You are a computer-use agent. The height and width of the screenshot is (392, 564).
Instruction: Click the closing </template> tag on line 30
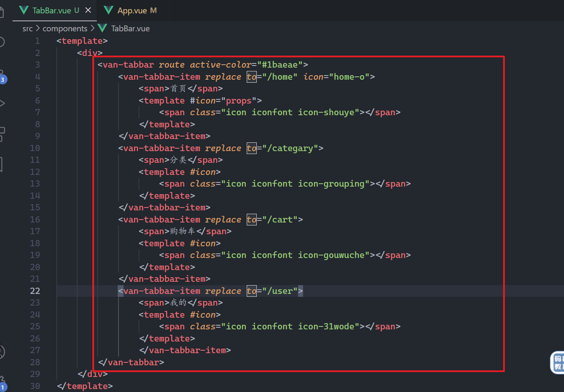pos(85,386)
